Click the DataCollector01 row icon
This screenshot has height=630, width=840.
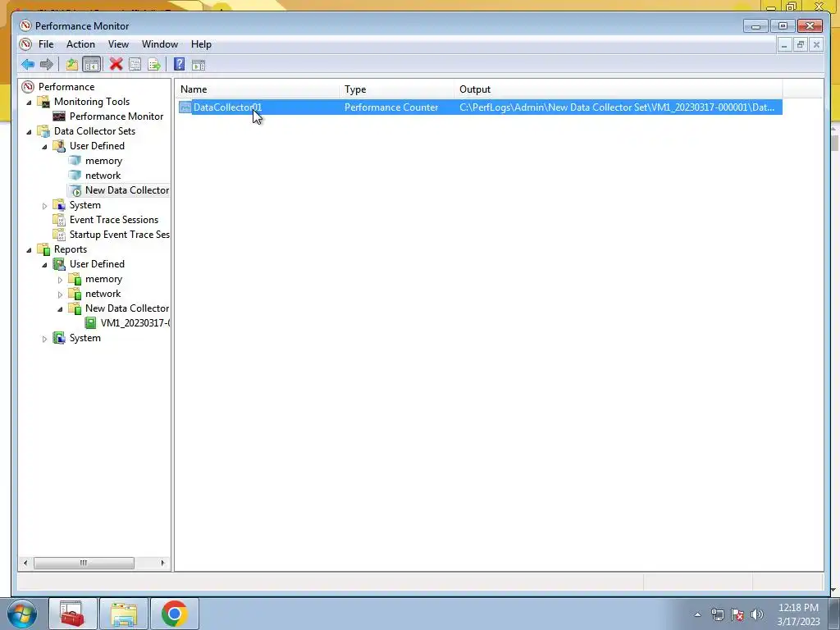click(x=185, y=107)
